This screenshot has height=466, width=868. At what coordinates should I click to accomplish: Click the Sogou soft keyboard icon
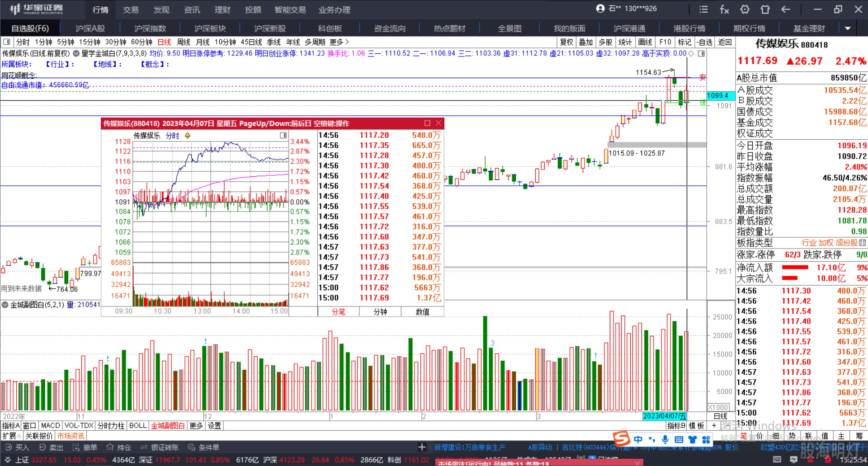679,439
